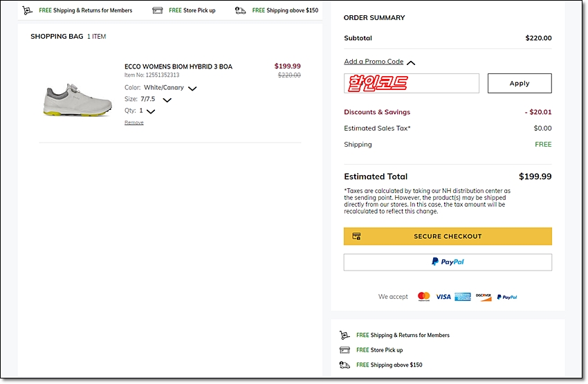
Task: Open the Qty dropdown showing 1
Action: (x=151, y=111)
